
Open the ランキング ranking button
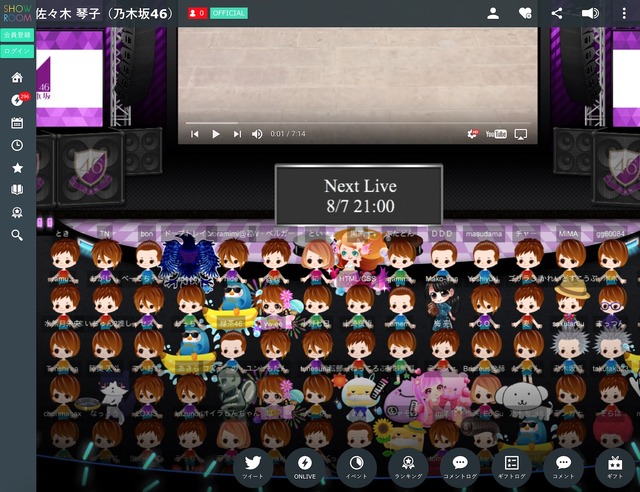[408, 467]
